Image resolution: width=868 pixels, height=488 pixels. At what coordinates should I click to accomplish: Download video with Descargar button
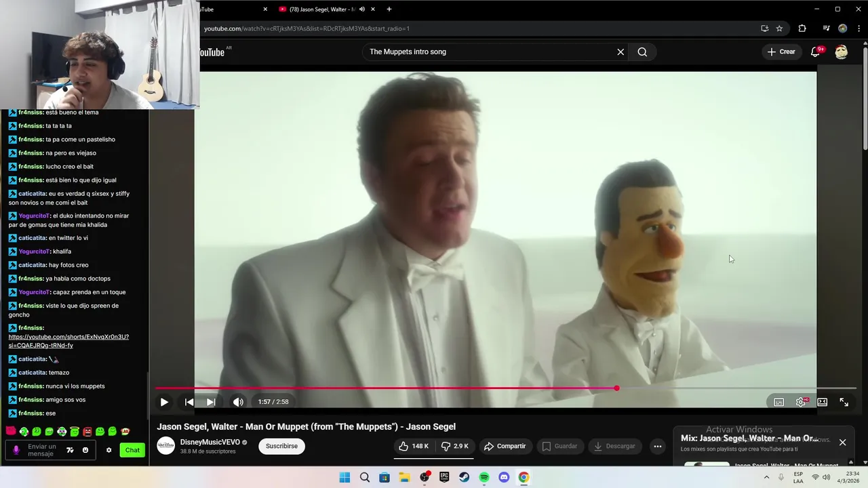614,446
